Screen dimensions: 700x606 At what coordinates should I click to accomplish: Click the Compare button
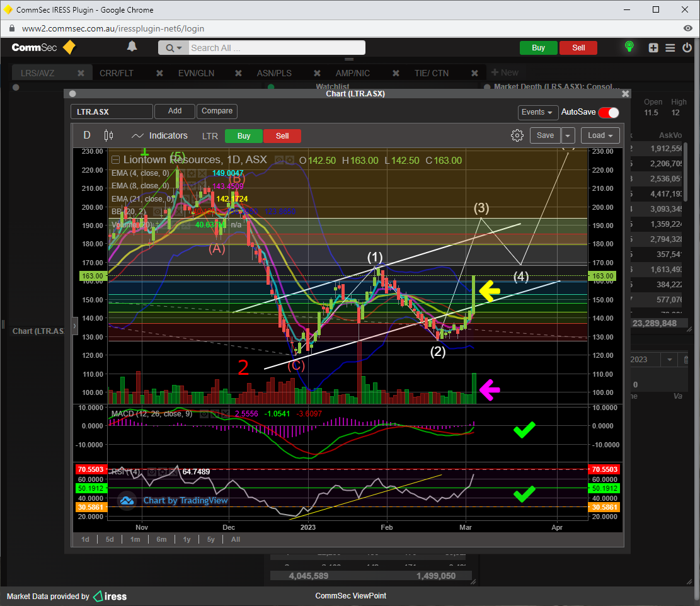tap(217, 111)
